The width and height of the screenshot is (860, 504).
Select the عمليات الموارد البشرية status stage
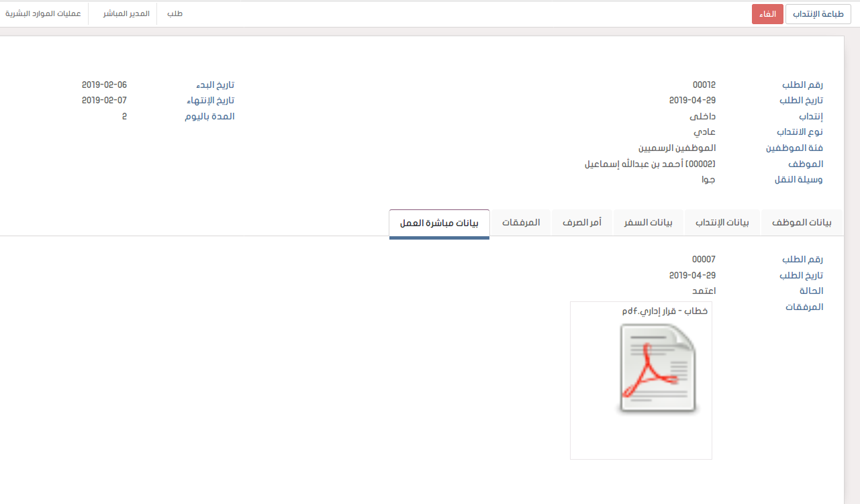pyautogui.click(x=43, y=13)
